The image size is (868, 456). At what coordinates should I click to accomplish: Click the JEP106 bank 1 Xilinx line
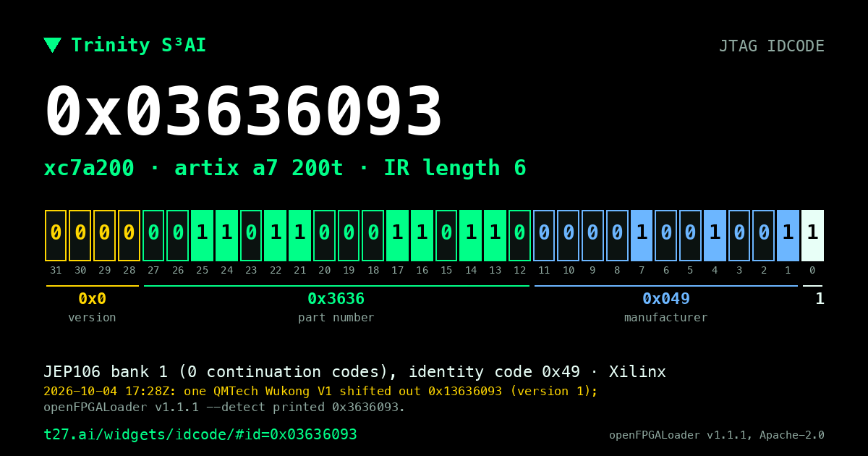coord(354,372)
